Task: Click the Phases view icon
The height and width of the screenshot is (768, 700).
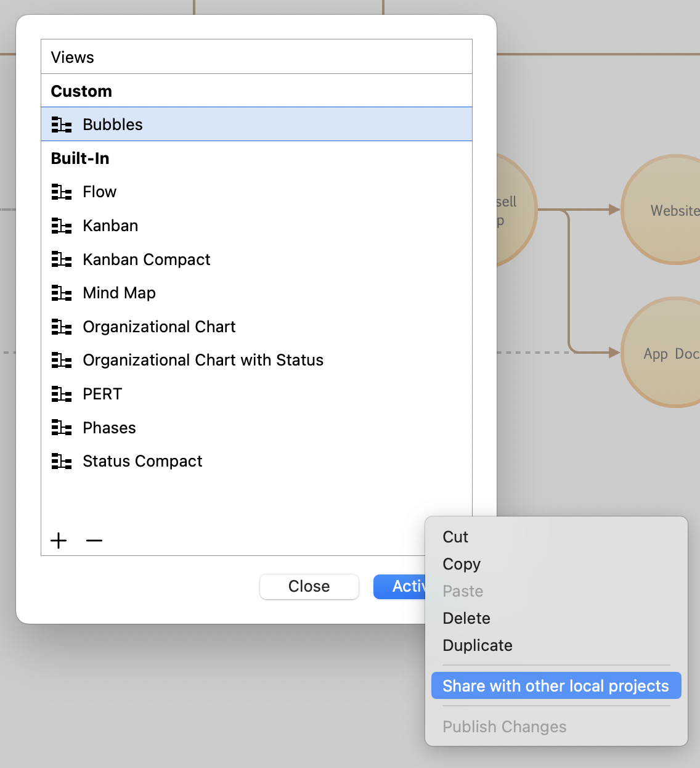Action: click(62, 428)
